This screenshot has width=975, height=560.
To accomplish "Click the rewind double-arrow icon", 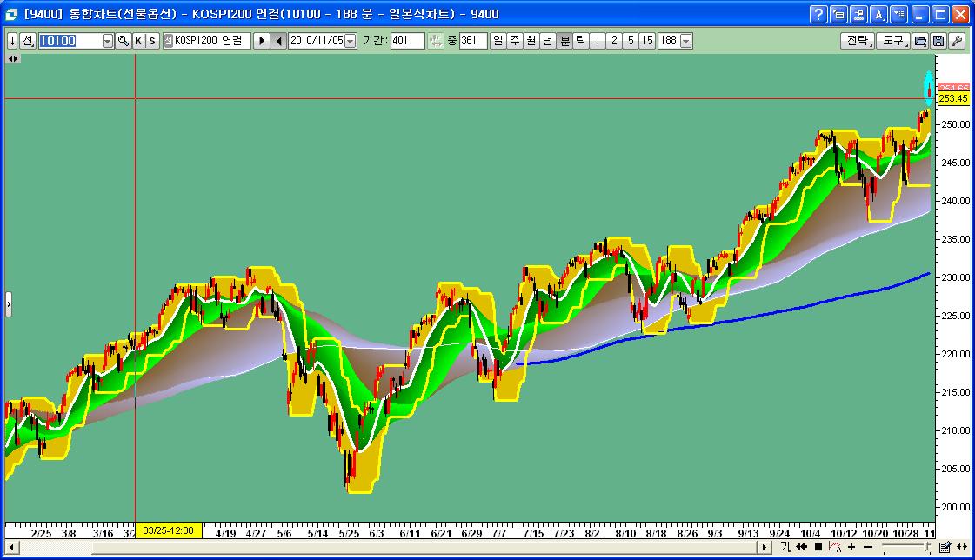I will (801, 547).
